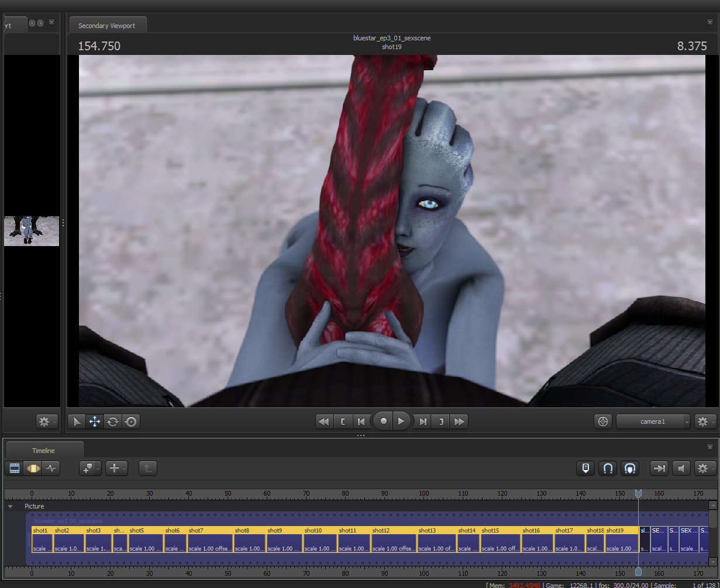
Task: Select the Timeline tab
Action: click(x=43, y=451)
